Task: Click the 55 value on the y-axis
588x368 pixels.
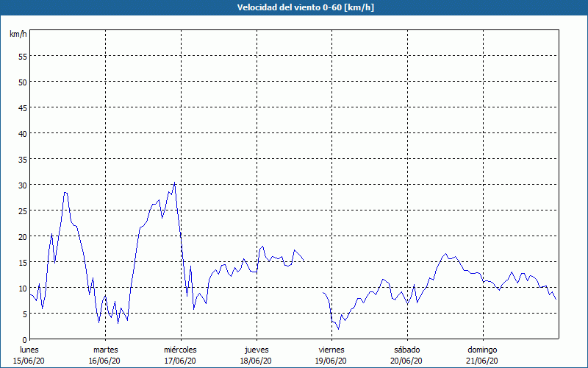Action: pyautogui.click(x=23, y=57)
